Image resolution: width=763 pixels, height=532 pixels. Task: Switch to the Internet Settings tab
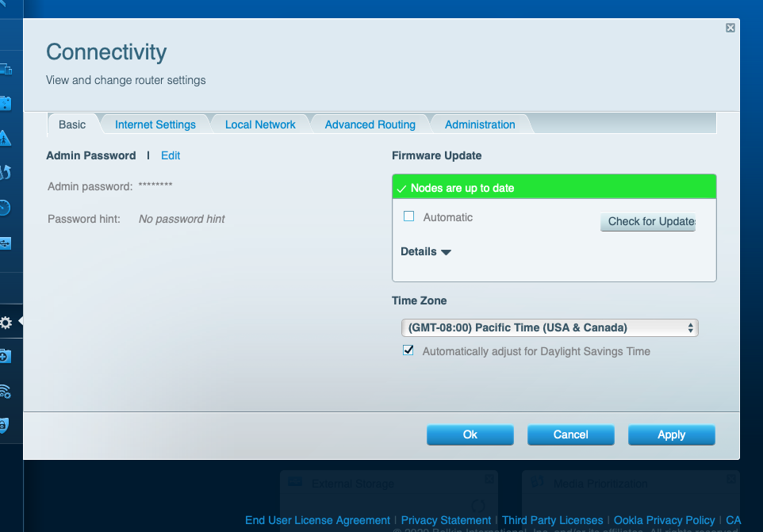(155, 124)
